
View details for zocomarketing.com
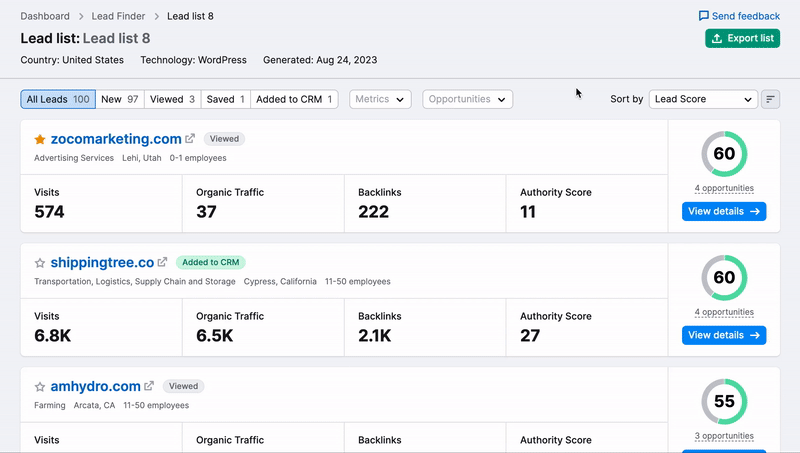[x=724, y=211]
